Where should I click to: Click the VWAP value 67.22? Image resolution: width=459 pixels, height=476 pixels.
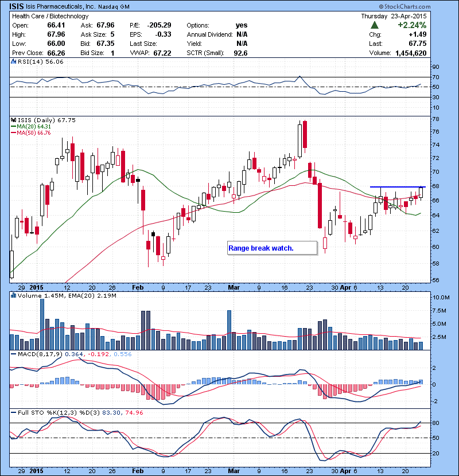(162, 53)
